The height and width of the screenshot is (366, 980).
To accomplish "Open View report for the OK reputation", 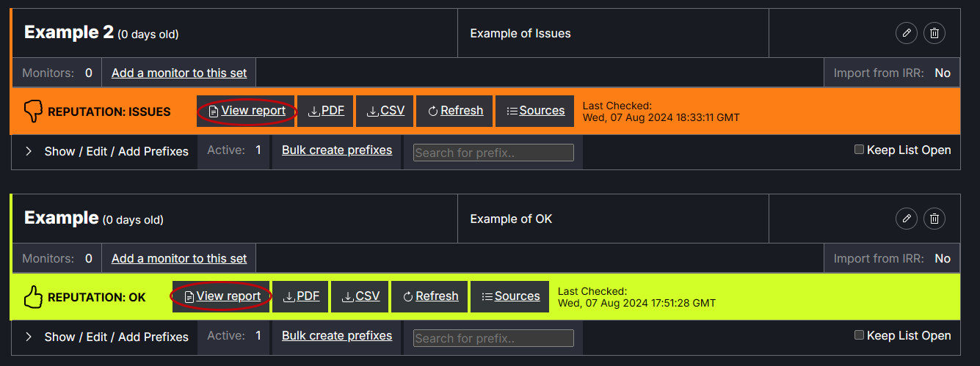I will (x=222, y=296).
